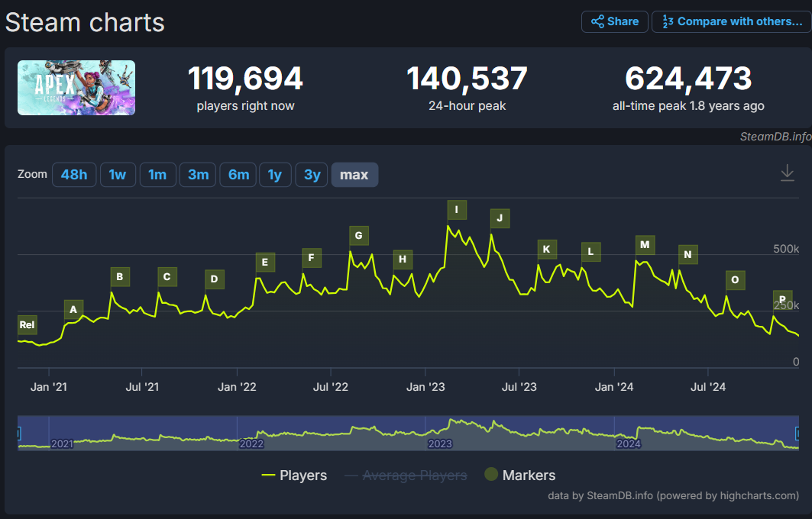Click chart marker B
The image size is (812, 519).
tap(120, 277)
